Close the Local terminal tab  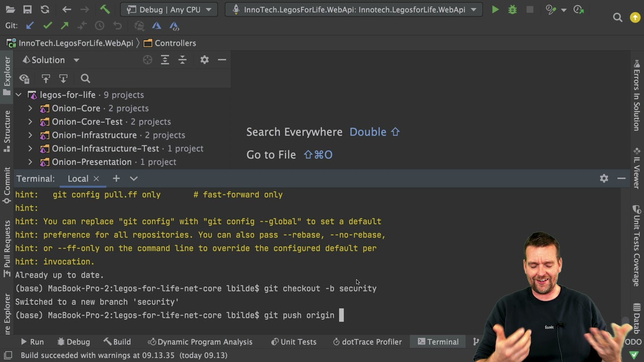[96, 178]
